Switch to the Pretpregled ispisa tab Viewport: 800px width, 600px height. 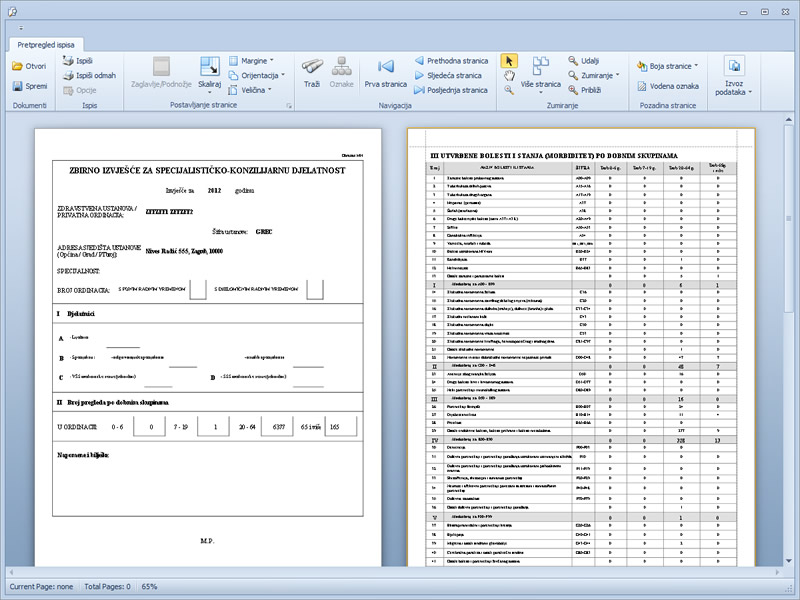[x=46, y=45]
